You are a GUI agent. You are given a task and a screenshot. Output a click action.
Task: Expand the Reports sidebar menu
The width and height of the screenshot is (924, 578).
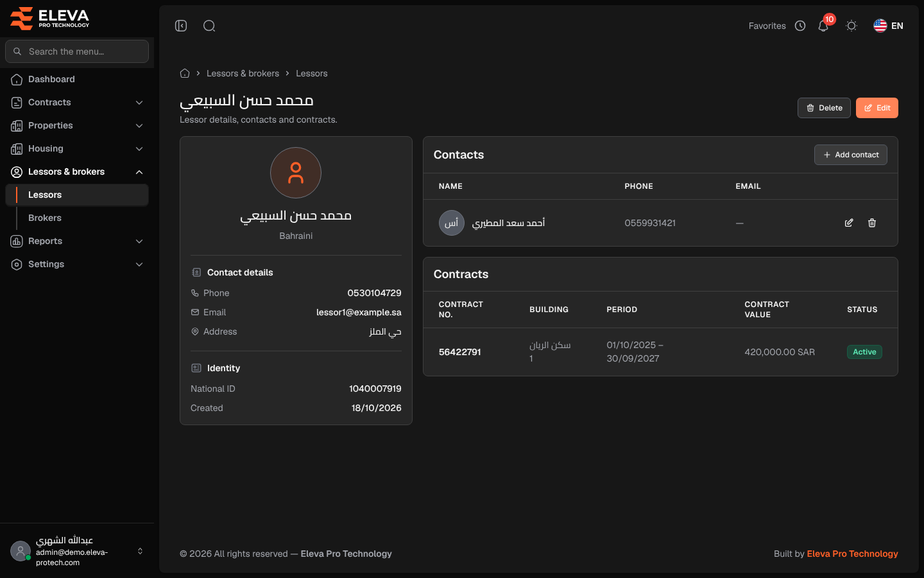coord(77,241)
